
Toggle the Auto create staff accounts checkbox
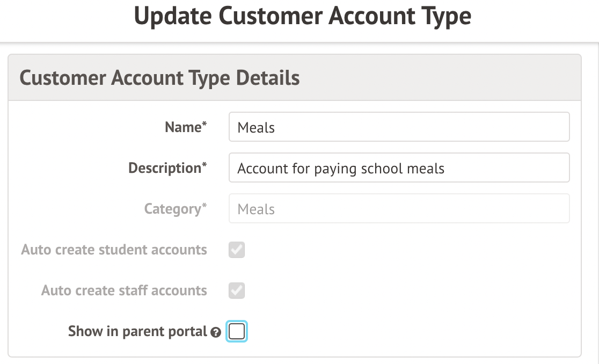237,290
